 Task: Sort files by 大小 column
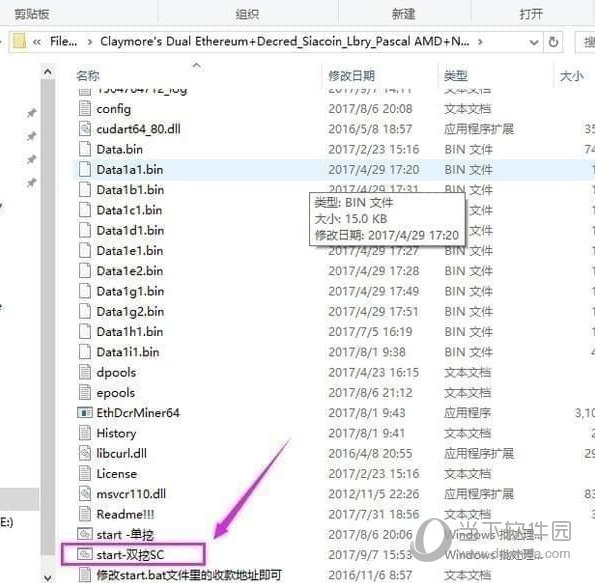(572, 76)
